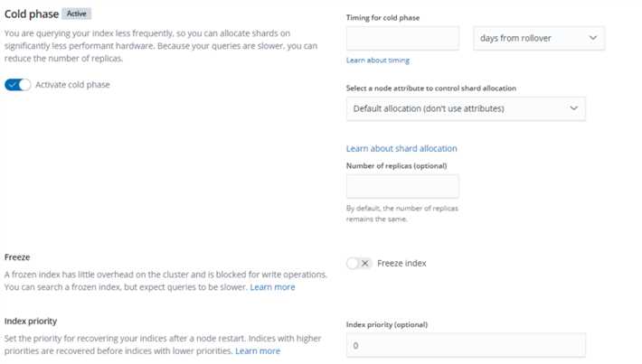Click the Cold phase heading
Screen dimensions: 642x364
coord(32,14)
